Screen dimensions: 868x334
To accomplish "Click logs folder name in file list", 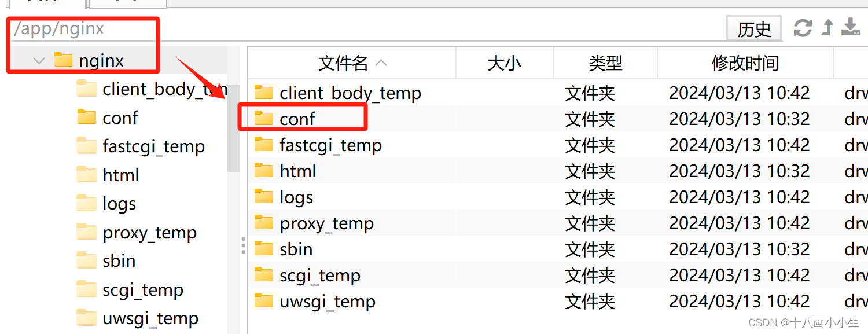I will pyautogui.click(x=296, y=197).
